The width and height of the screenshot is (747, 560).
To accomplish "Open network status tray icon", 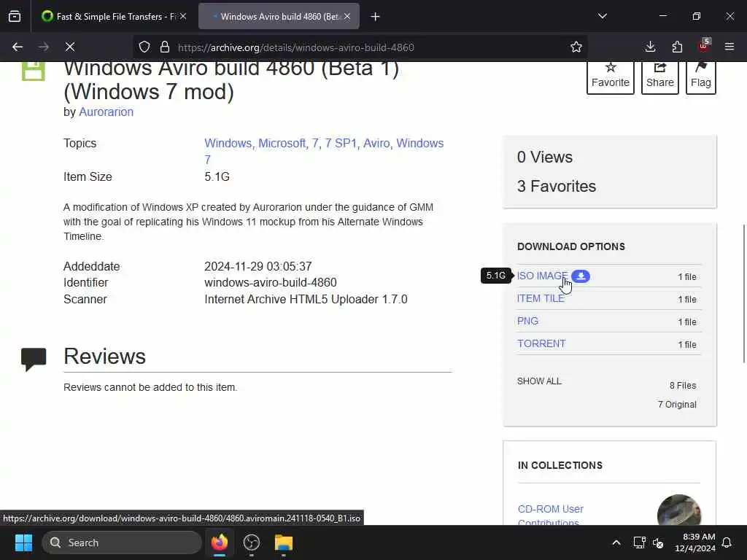I will pos(639,542).
